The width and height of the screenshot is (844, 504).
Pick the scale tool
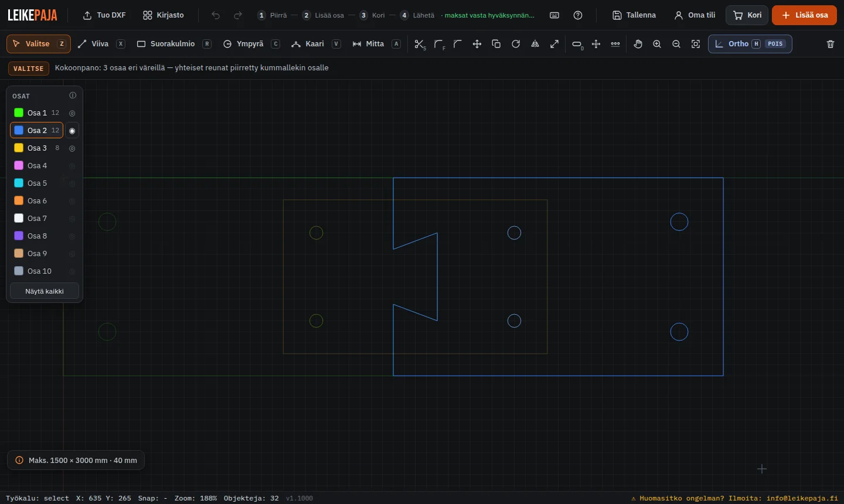554,44
